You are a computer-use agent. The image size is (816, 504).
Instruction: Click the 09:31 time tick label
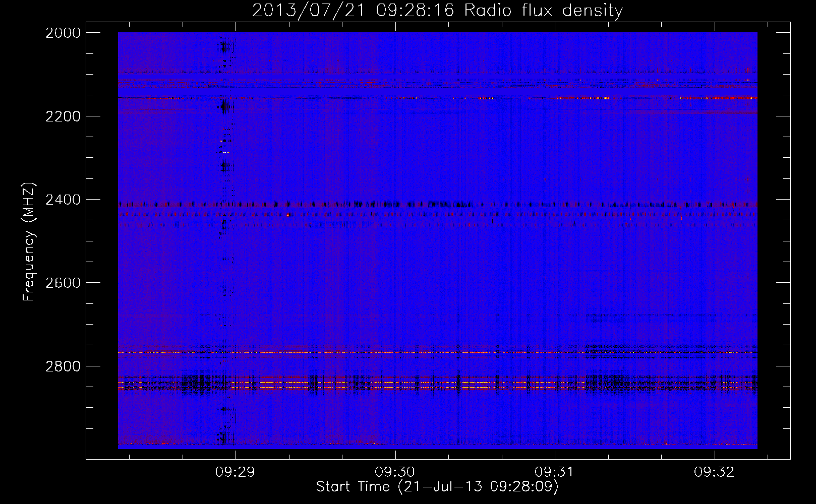555,472
